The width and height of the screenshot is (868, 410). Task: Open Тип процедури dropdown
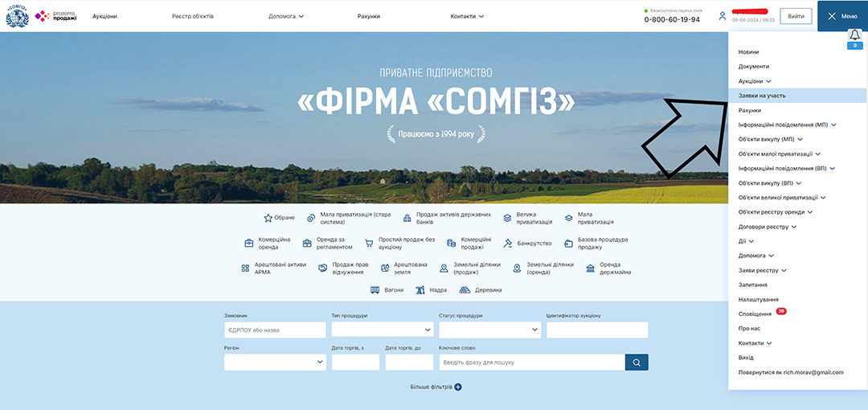tap(383, 330)
